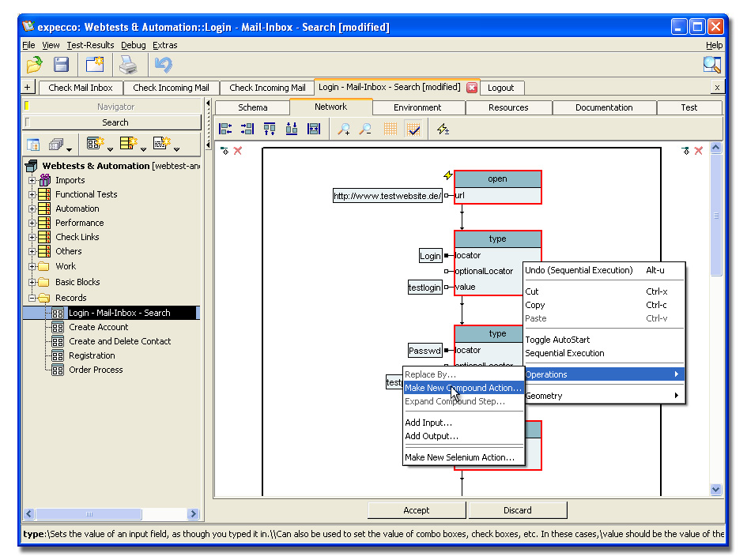The width and height of the screenshot is (747, 560).
Task: Click the blue undo arrow icon
Action: click(x=163, y=65)
